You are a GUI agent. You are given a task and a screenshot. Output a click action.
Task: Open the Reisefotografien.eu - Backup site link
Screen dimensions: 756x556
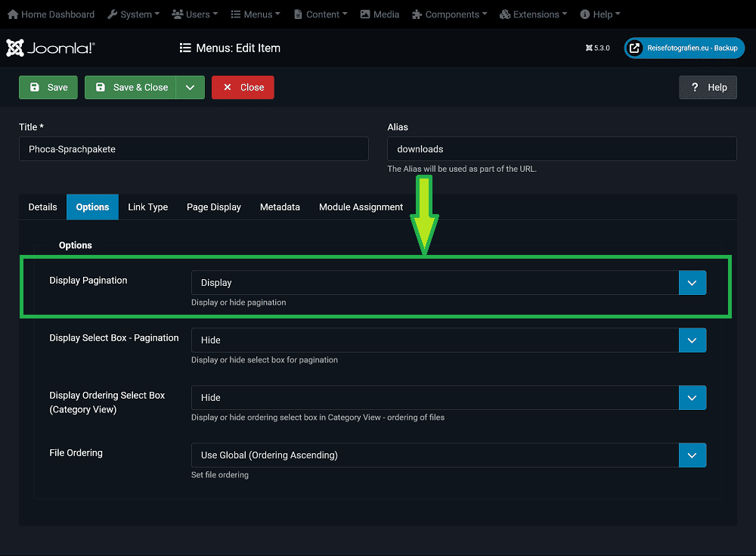pyautogui.click(x=684, y=48)
